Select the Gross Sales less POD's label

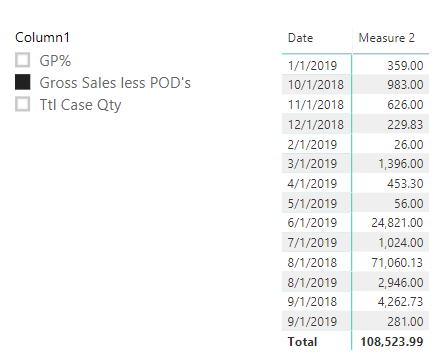[115, 83]
